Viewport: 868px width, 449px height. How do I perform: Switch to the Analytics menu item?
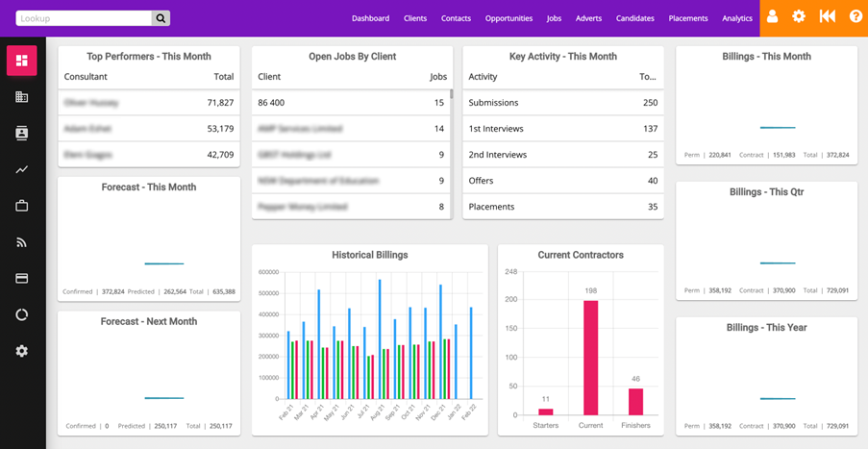[737, 18]
